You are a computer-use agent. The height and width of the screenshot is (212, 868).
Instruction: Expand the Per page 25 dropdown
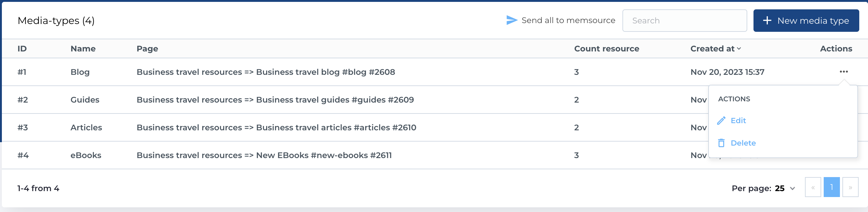(x=792, y=188)
